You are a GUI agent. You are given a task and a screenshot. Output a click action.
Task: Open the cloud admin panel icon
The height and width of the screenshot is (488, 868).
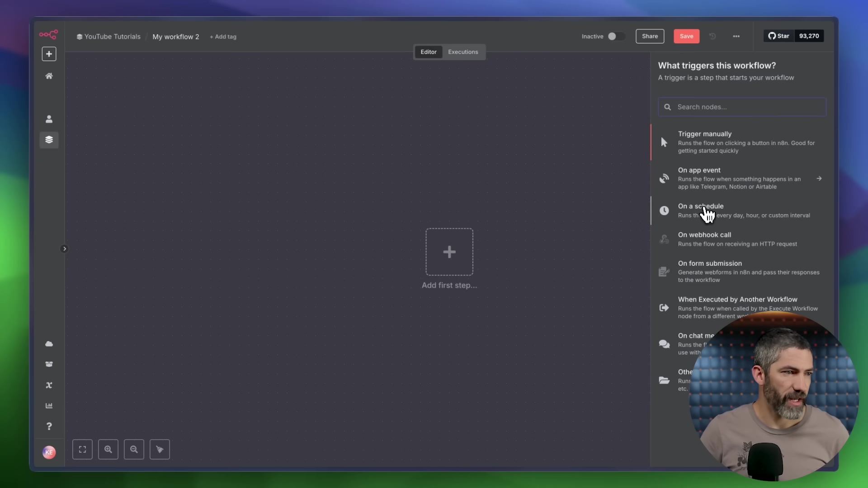click(49, 344)
